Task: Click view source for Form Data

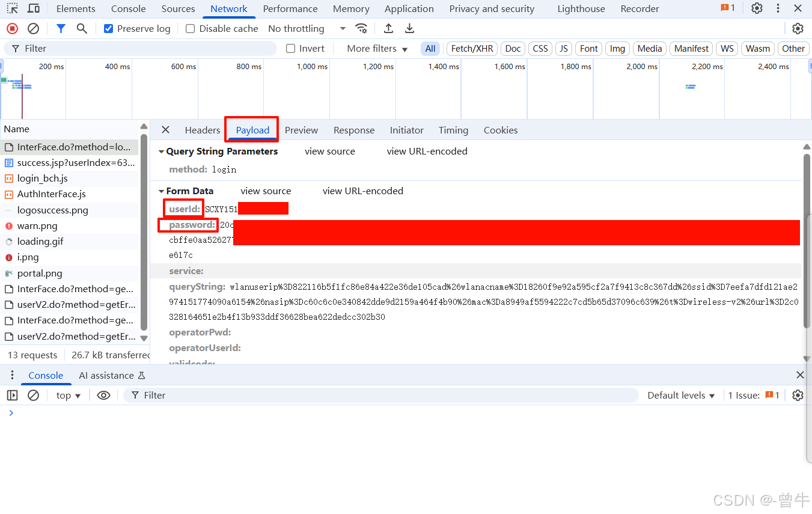Action: (266, 191)
